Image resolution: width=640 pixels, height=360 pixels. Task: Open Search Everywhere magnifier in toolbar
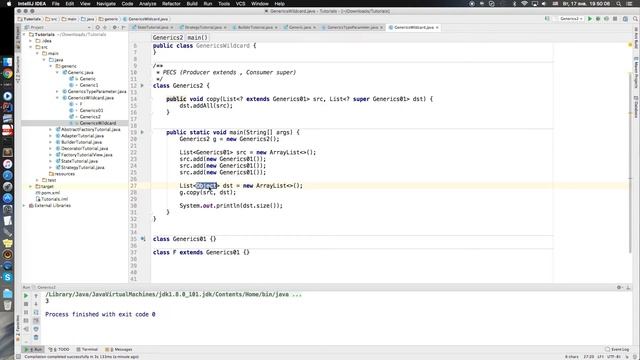(635, 19)
